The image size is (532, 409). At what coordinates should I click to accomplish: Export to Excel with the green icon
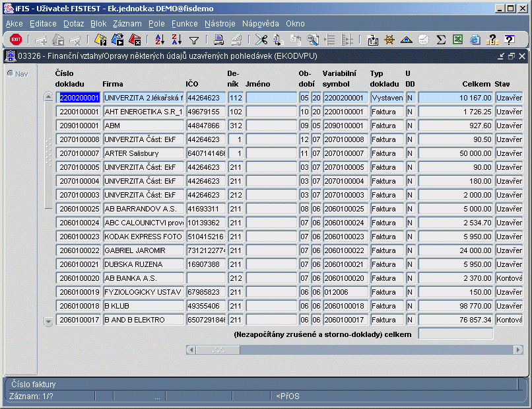tap(457, 40)
